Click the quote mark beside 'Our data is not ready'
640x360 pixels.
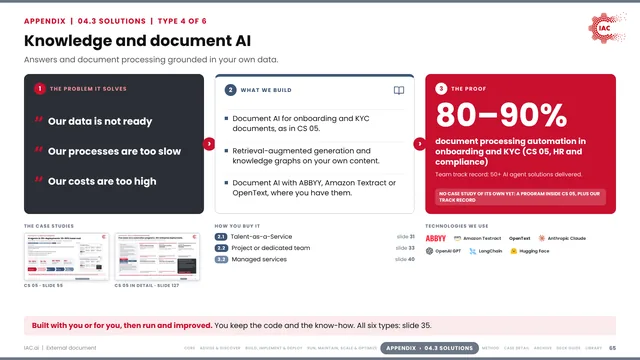tap(38, 119)
